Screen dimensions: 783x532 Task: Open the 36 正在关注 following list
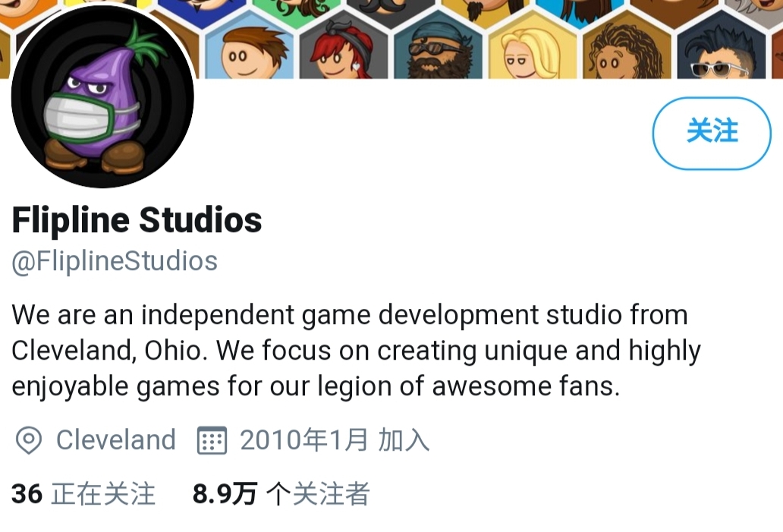pyautogui.click(x=83, y=493)
